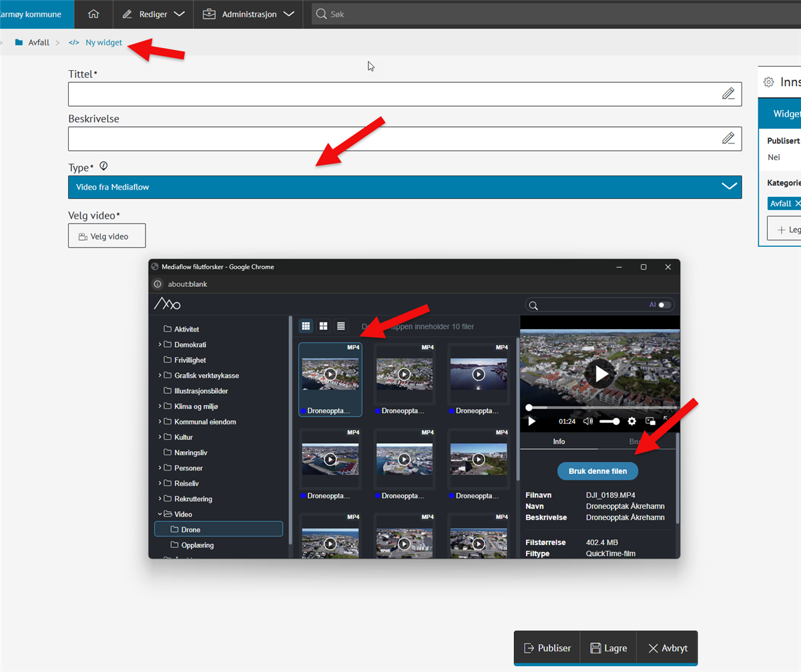Expand the Klima og miljø folder
This screenshot has width=801, height=672.
(x=160, y=406)
